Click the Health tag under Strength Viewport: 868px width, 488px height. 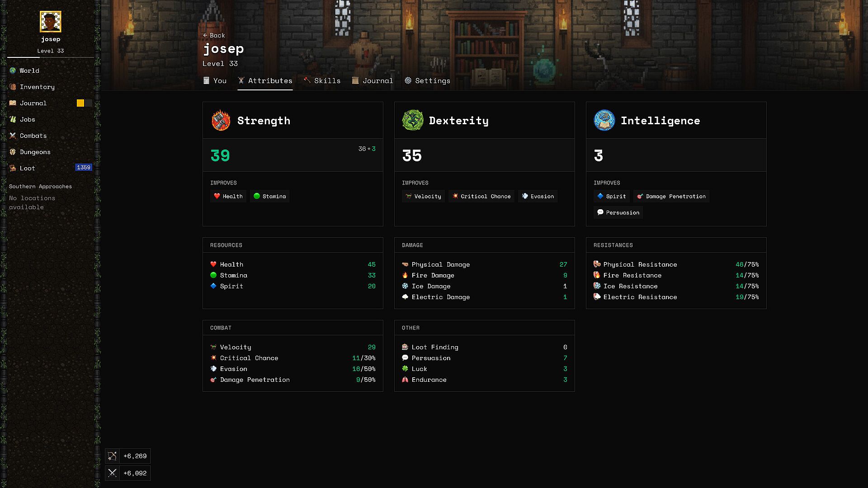[x=228, y=196]
